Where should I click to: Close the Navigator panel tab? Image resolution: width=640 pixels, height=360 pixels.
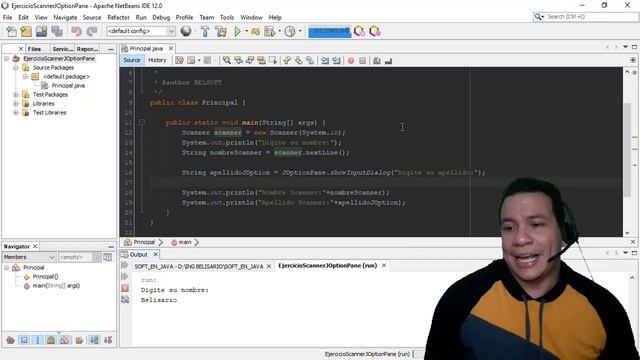(35, 246)
